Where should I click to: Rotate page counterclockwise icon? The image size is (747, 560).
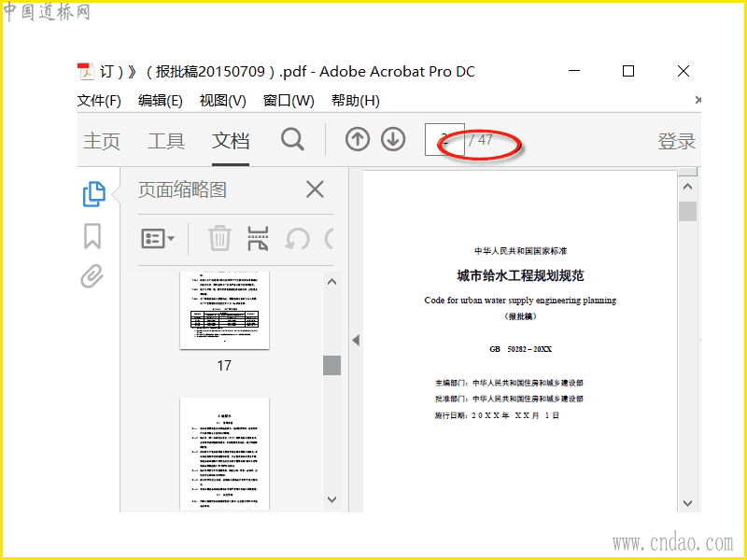point(297,238)
